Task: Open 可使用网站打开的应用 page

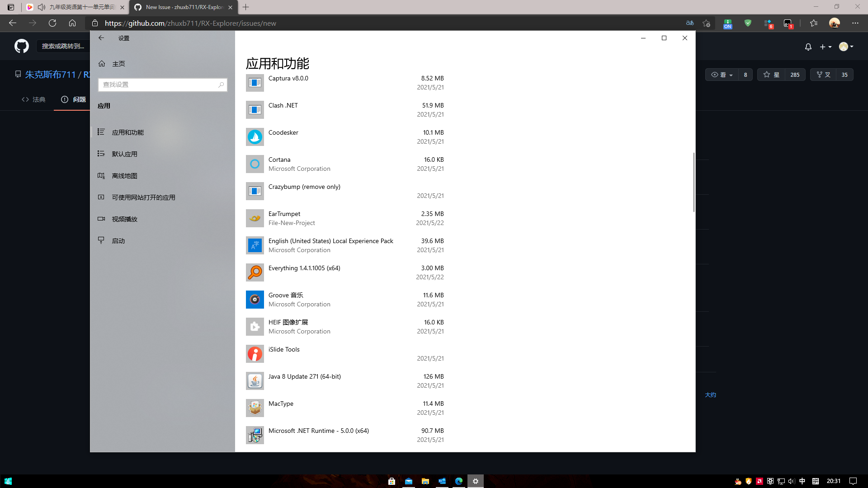Action: tap(163, 197)
